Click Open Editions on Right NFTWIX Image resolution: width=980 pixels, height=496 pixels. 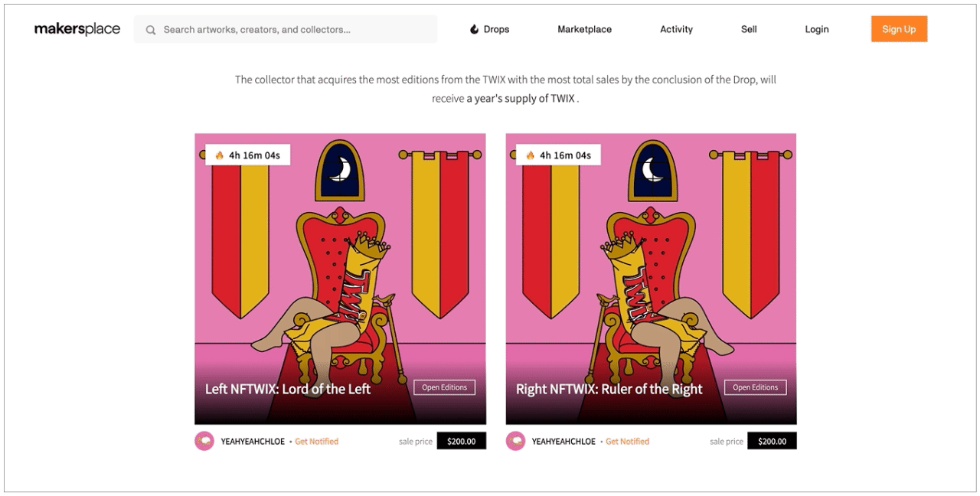coord(755,387)
